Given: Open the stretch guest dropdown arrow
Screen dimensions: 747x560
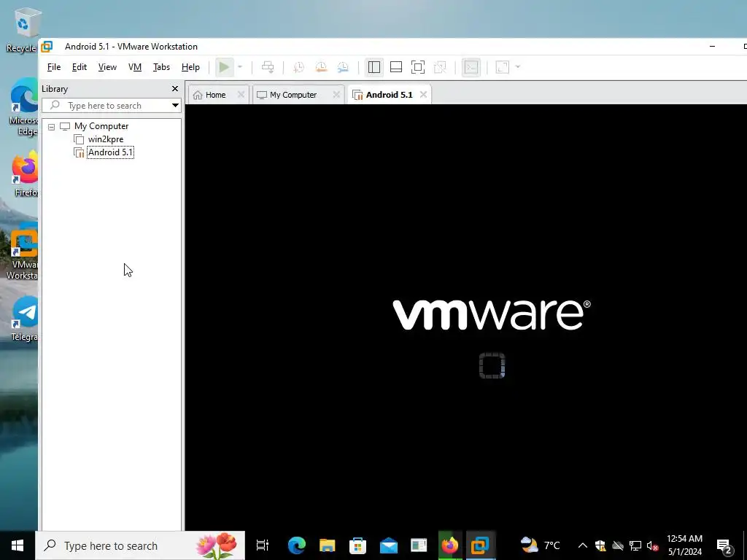Looking at the screenshot, I should coord(518,67).
